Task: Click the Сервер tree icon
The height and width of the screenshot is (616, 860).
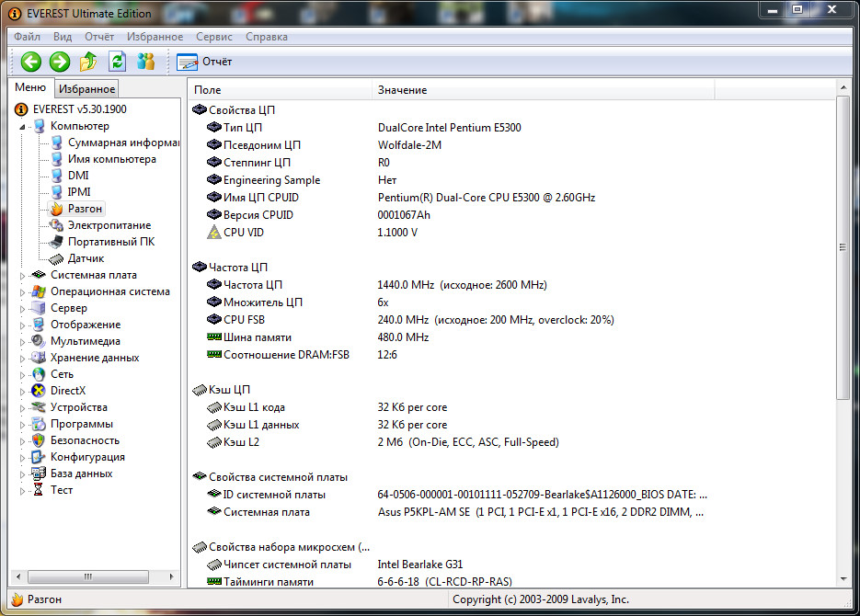Action: [x=39, y=308]
